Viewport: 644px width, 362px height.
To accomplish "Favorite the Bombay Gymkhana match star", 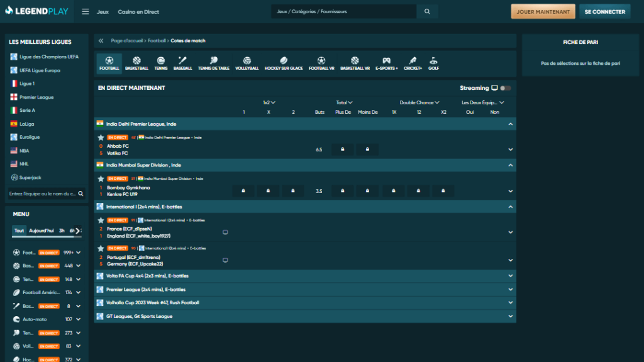I will (101, 178).
